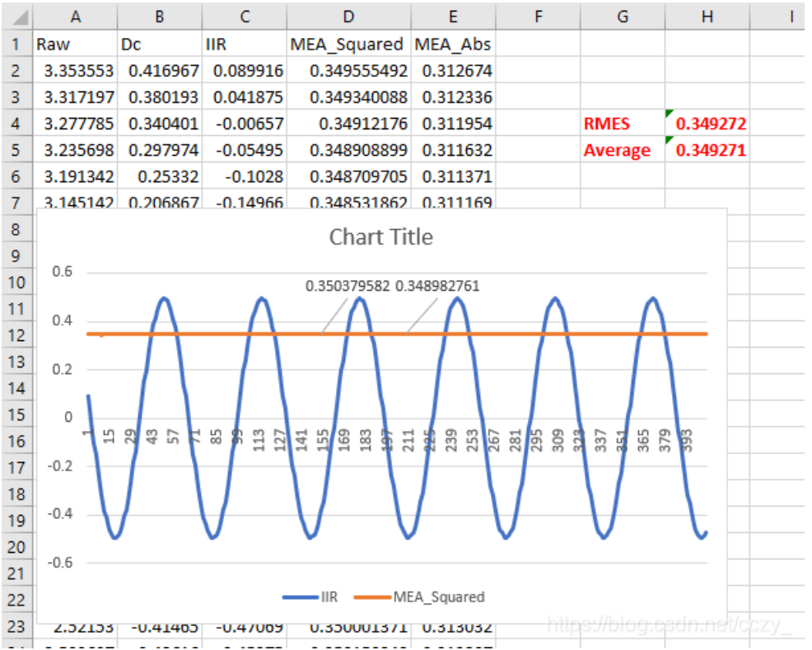812x650 pixels.
Task: Click row 5 header
Action: 15,151
